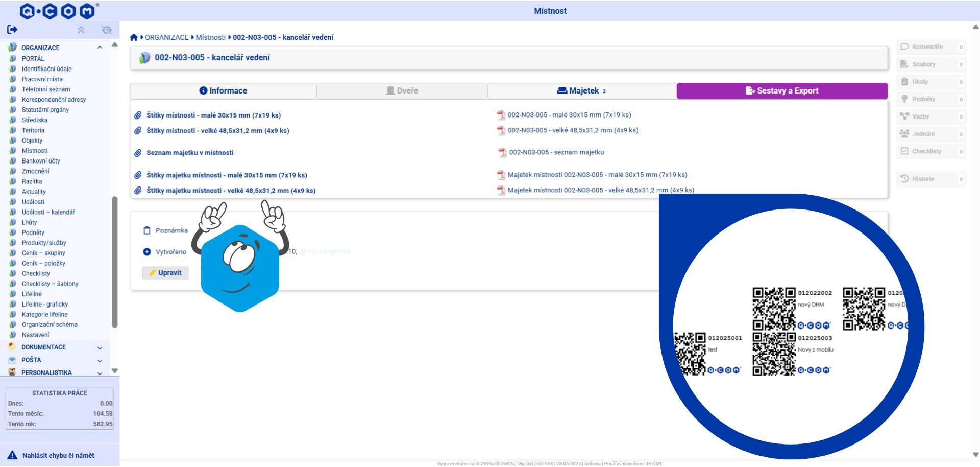
Task: Open PDF icon for 002-N03-005 malé 30x15 labels
Action: [x=501, y=115]
